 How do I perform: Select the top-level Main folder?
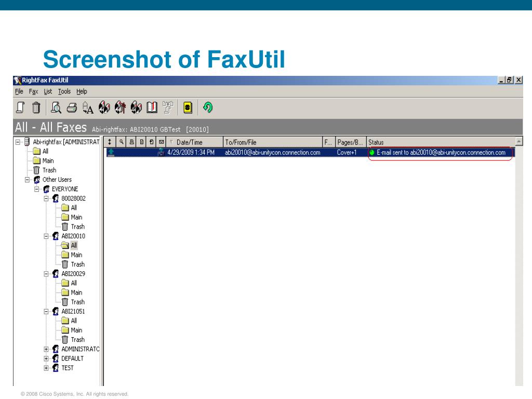click(48, 161)
